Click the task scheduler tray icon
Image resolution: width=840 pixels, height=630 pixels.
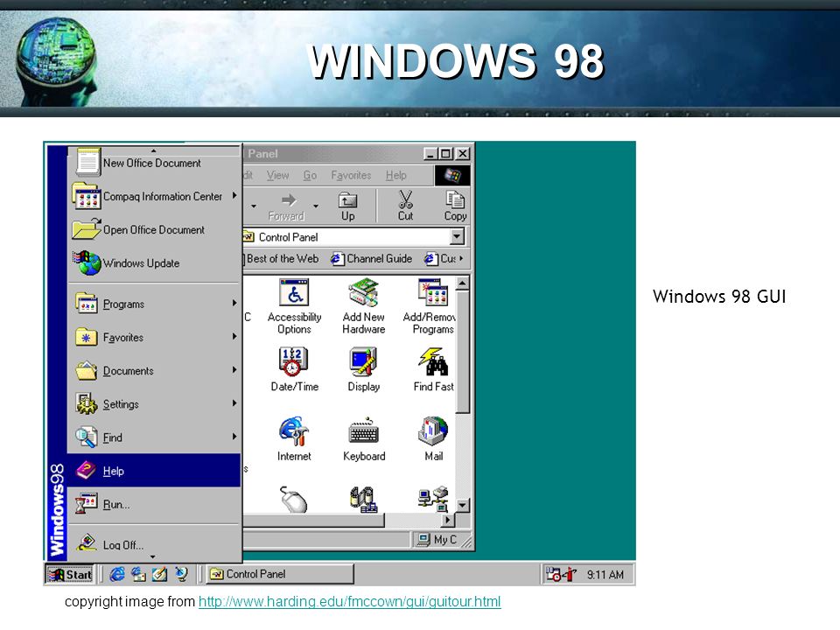point(553,574)
